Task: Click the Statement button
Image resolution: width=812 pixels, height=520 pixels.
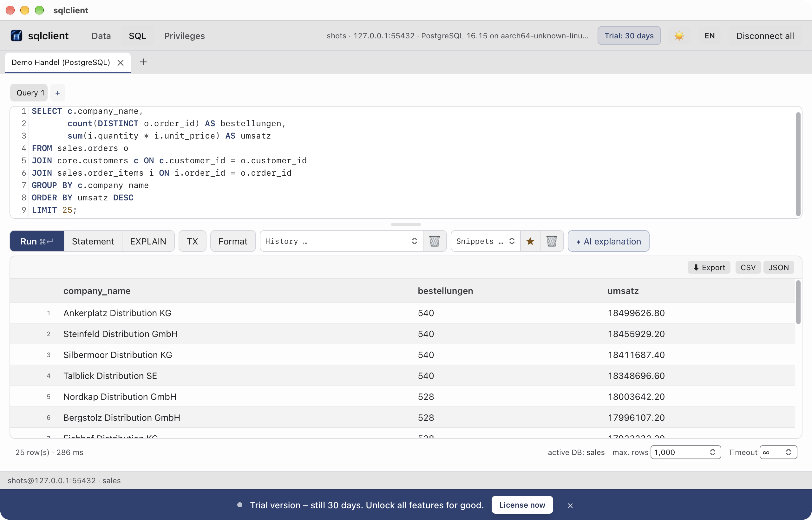Action: pyautogui.click(x=93, y=241)
